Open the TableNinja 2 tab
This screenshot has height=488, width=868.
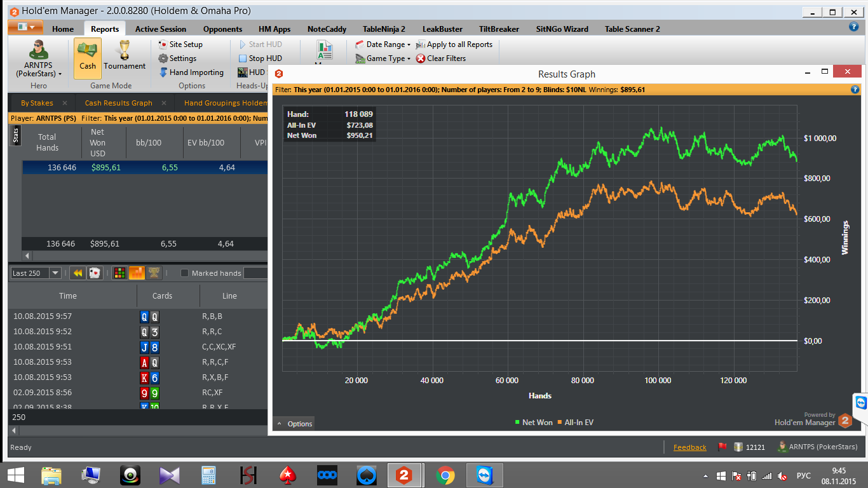384,29
